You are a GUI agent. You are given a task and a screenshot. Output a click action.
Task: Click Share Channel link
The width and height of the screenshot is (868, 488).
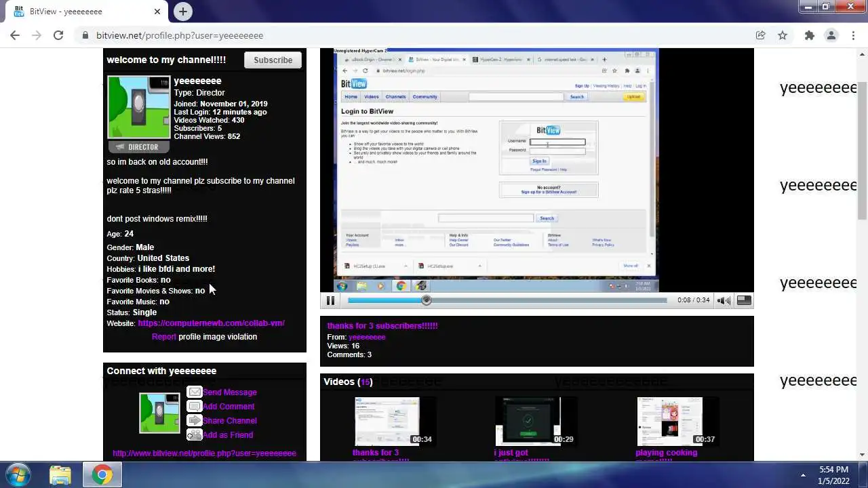tap(229, 421)
